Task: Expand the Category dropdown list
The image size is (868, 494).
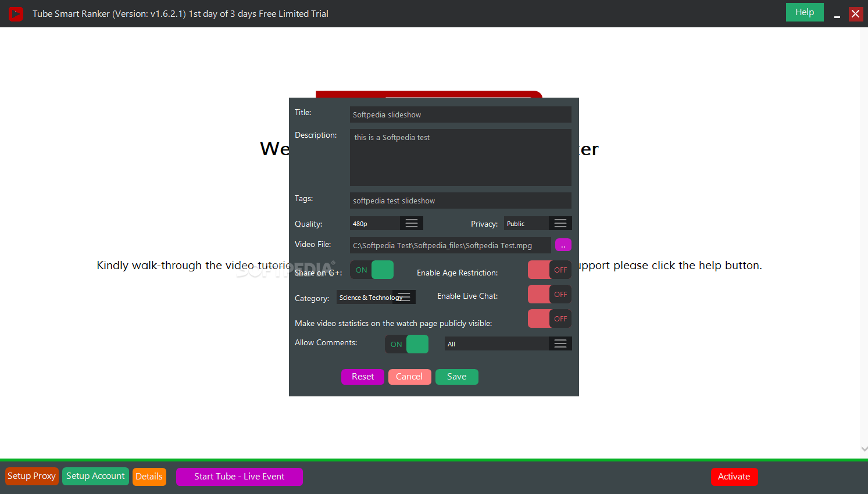Action: [x=404, y=298]
